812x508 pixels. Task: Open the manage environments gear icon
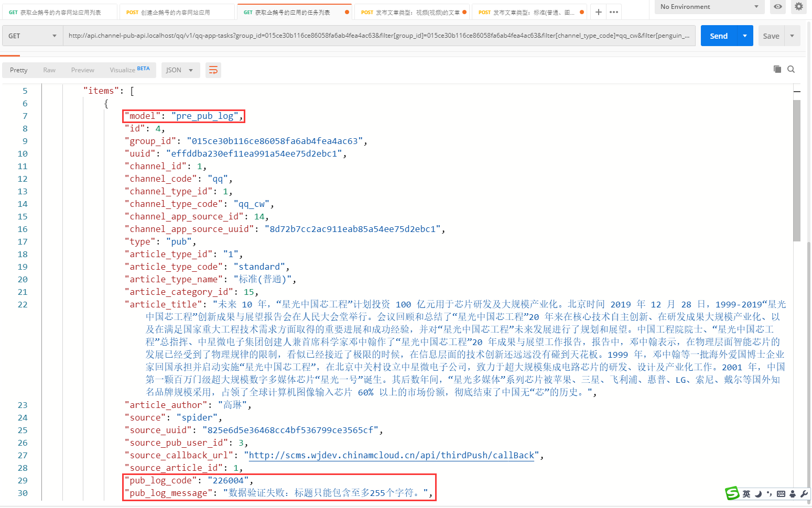(x=798, y=7)
